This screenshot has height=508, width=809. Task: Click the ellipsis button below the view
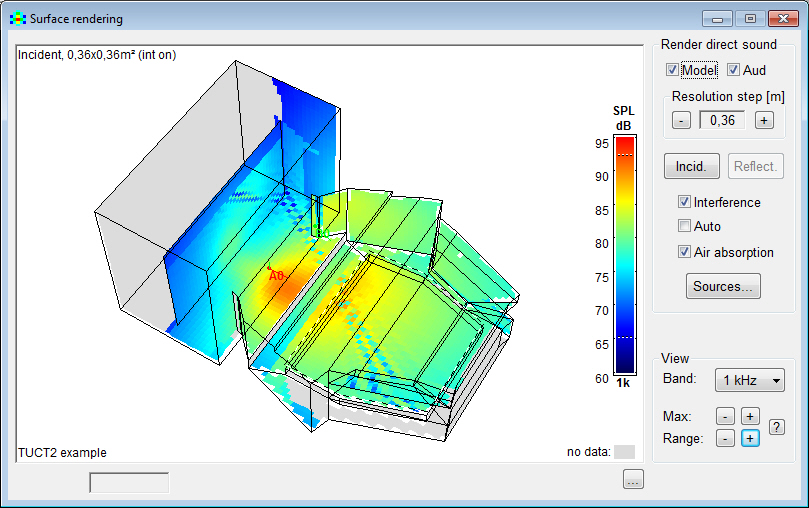pos(632,480)
